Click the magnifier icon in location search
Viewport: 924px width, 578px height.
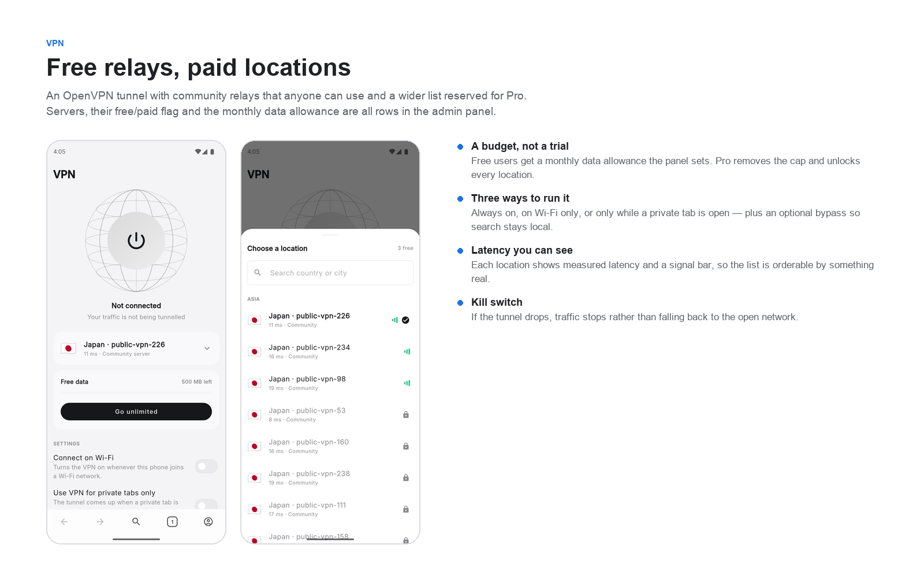pos(258,273)
